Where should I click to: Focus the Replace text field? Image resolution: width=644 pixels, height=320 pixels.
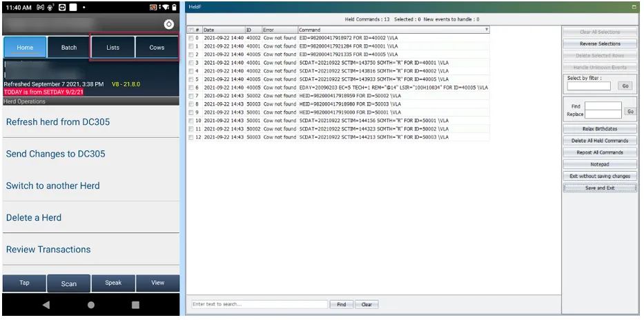(x=603, y=114)
